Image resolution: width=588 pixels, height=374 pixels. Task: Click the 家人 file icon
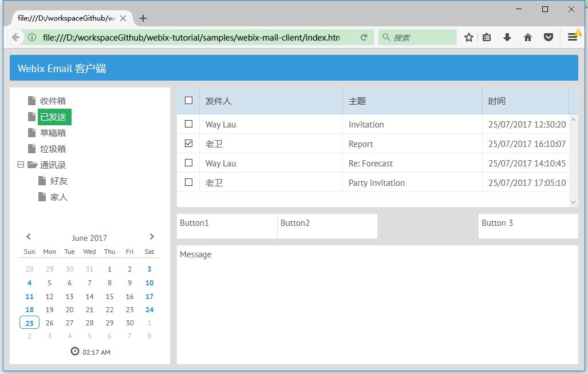tap(42, 197)
